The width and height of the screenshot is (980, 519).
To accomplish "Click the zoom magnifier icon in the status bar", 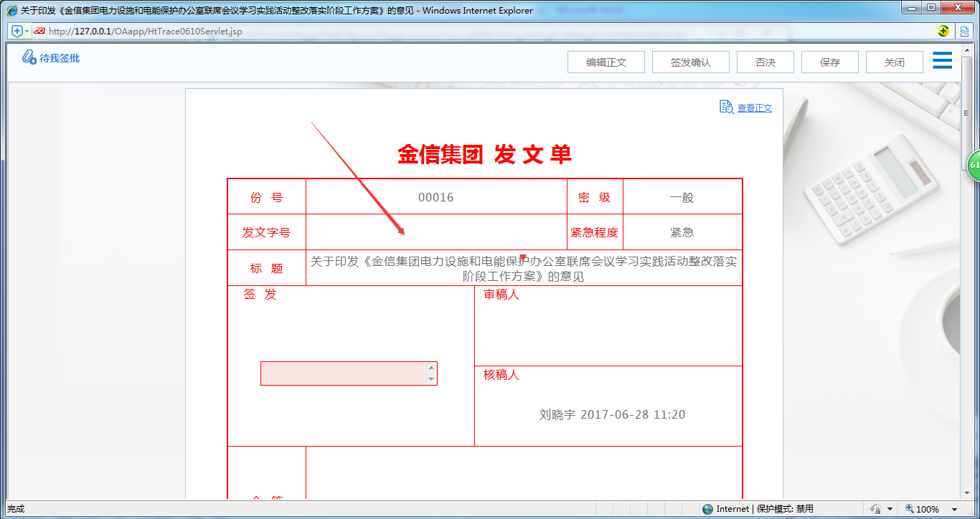I will 909,508.
